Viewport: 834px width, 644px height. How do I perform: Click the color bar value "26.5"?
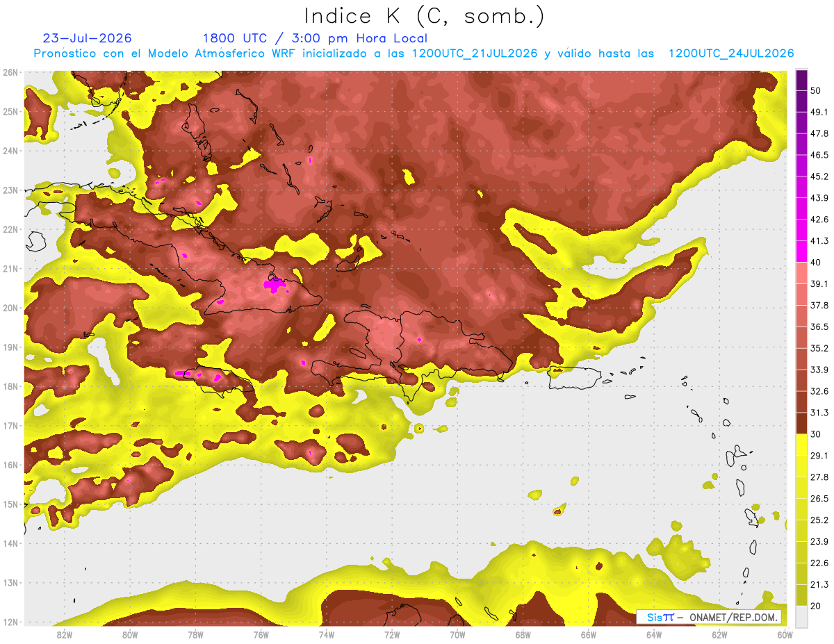819,499
